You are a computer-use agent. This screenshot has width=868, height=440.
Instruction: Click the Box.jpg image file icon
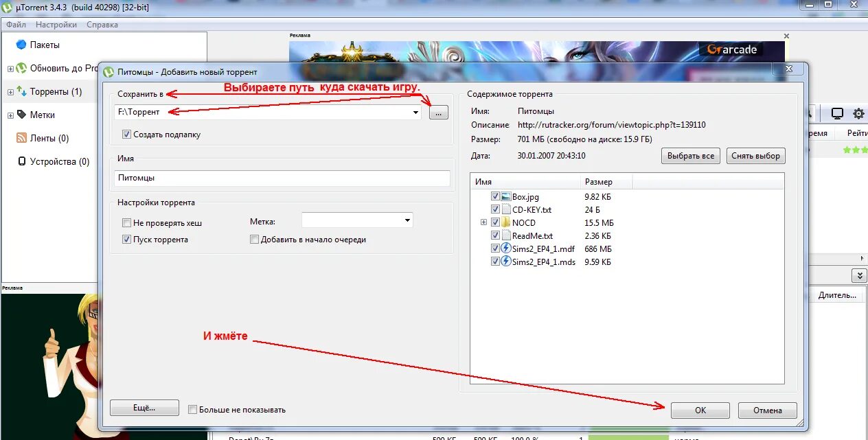coord(506,196)
